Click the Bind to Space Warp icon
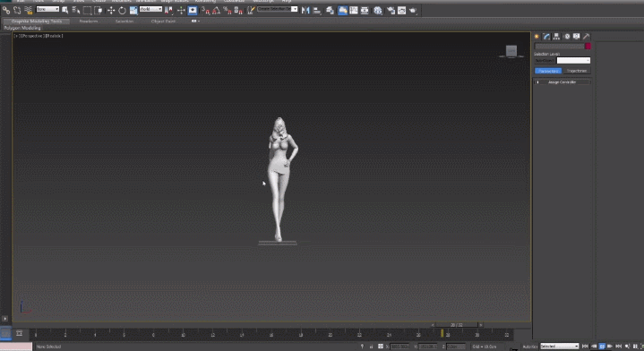 pyautogui.click(x=29, y=10)
